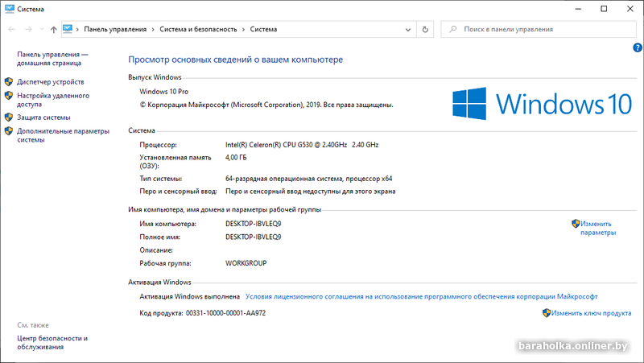Image resolution: width=644 pixels, height=363 pixels.
Task: Click the Система breadcrumb item
Action: click(x=264, y=29)
